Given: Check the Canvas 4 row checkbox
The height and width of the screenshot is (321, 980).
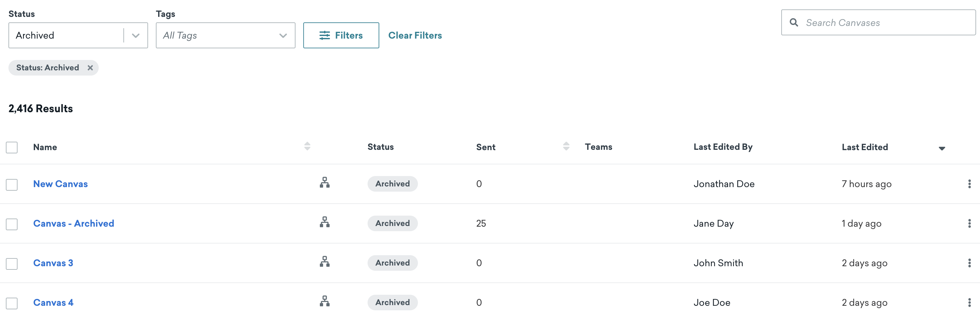Looking at the screenshot, I should pos(12,303).
